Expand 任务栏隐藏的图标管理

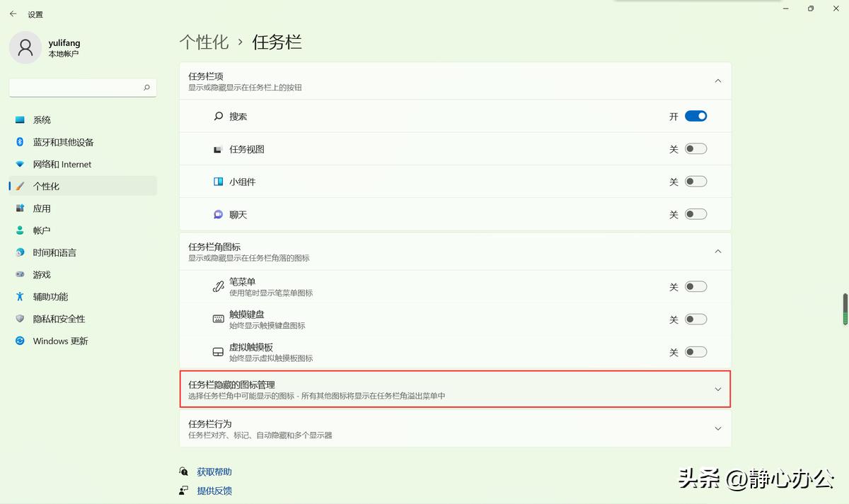[x=717, y=389]
